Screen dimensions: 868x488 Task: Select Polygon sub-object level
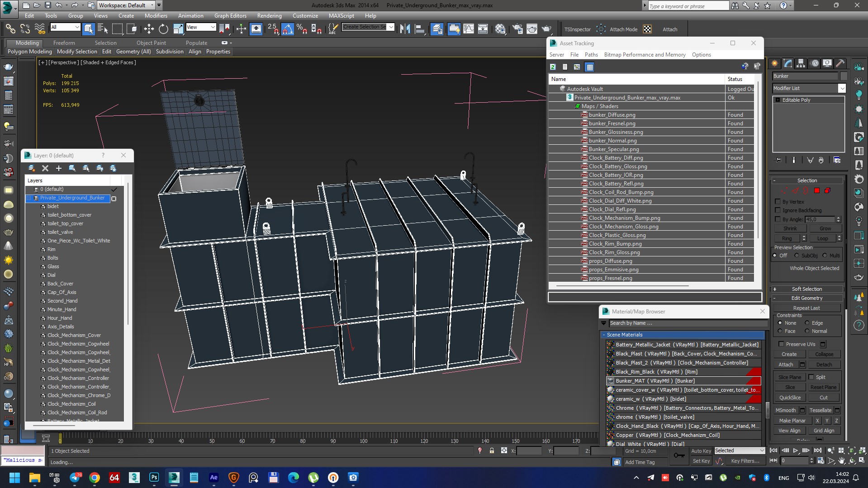click(x=817, y=190)
